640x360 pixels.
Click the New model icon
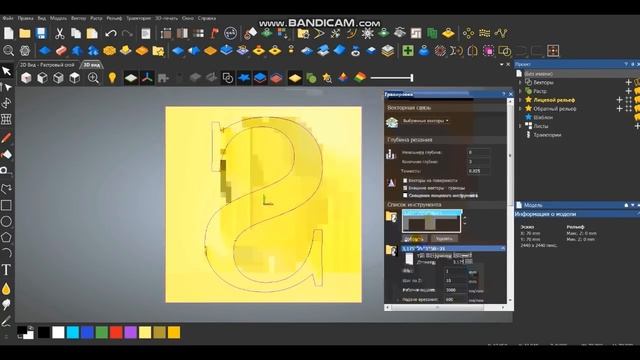pyautogui.click(x=9, y=33)
